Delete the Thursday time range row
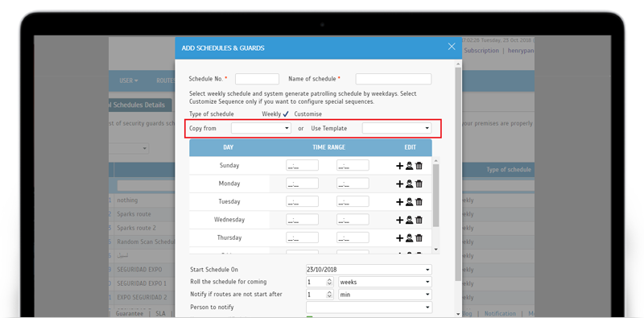Image resolution: width=644 pixels, height=318 pixels. 419,237
